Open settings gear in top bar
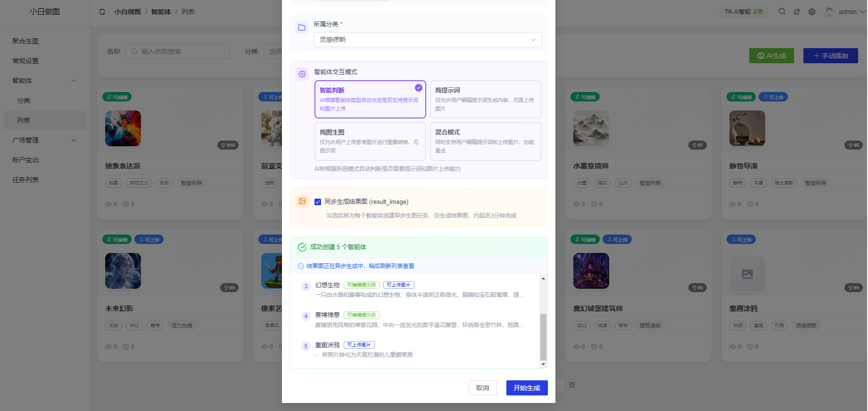Image resolution: width=868 pixels, height=411 pixels. click(x=812, y=12)
